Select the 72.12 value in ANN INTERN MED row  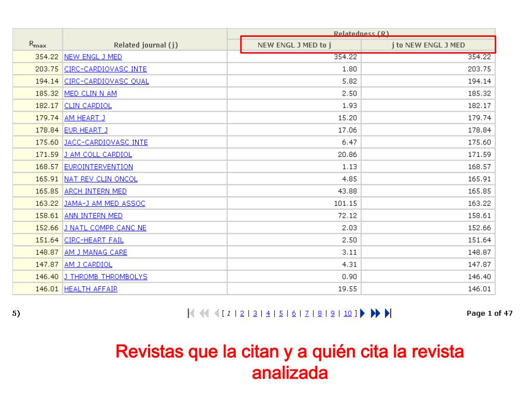click(x=348, y=216)
